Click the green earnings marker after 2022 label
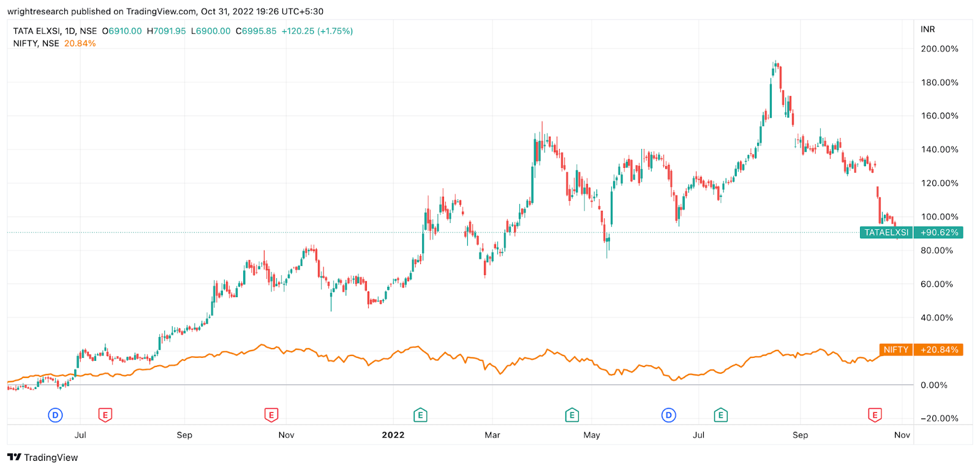Image resolution: width=980 pixels, height=470 pixels. coord(420,415)
